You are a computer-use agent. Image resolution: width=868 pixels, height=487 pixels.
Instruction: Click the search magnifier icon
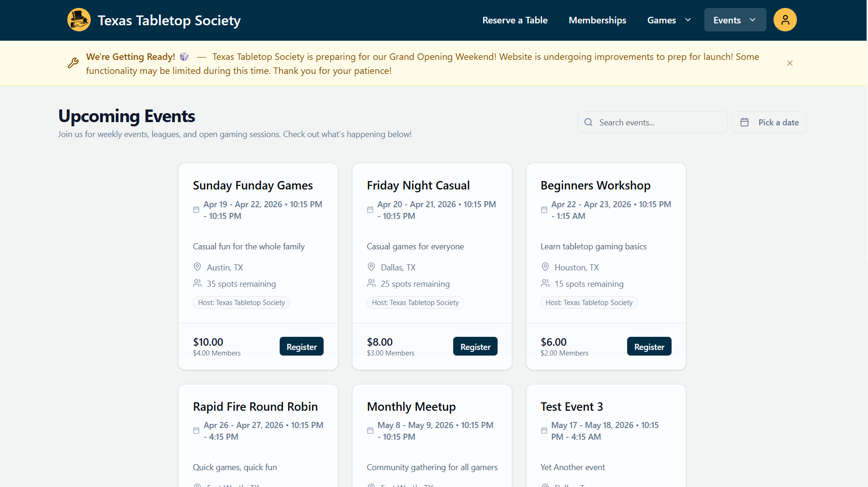point(588,122)
